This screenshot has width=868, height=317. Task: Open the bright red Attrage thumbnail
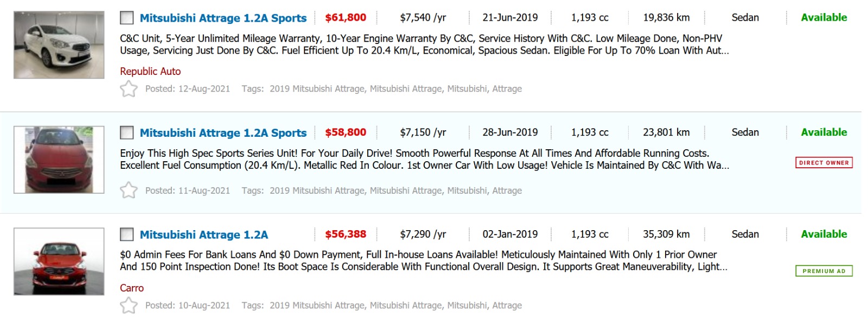point(59,262)
